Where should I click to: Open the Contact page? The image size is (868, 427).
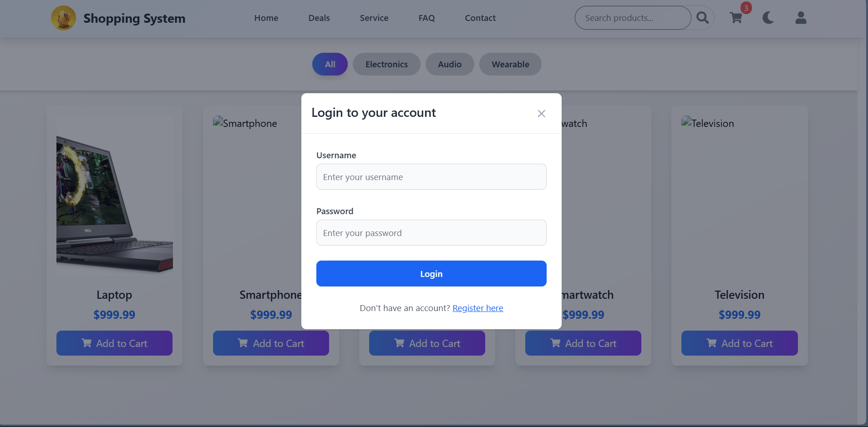[480, 18]
